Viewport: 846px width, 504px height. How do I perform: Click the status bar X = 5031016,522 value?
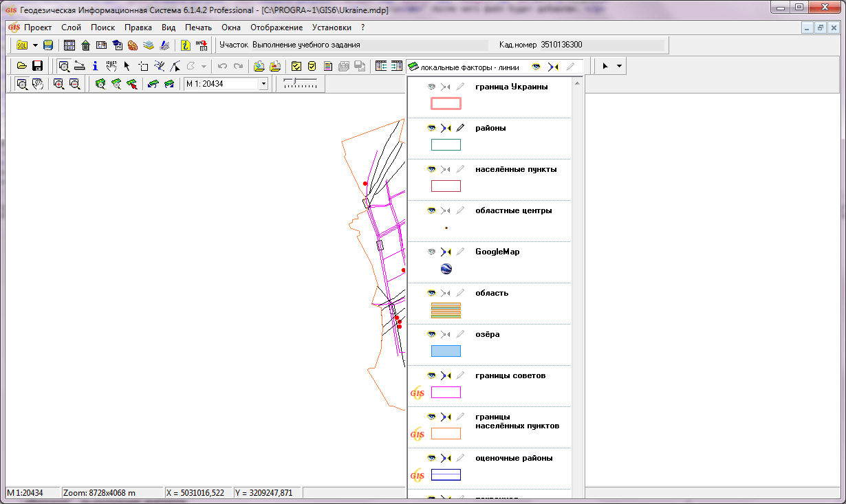click(x=196, y=493)
